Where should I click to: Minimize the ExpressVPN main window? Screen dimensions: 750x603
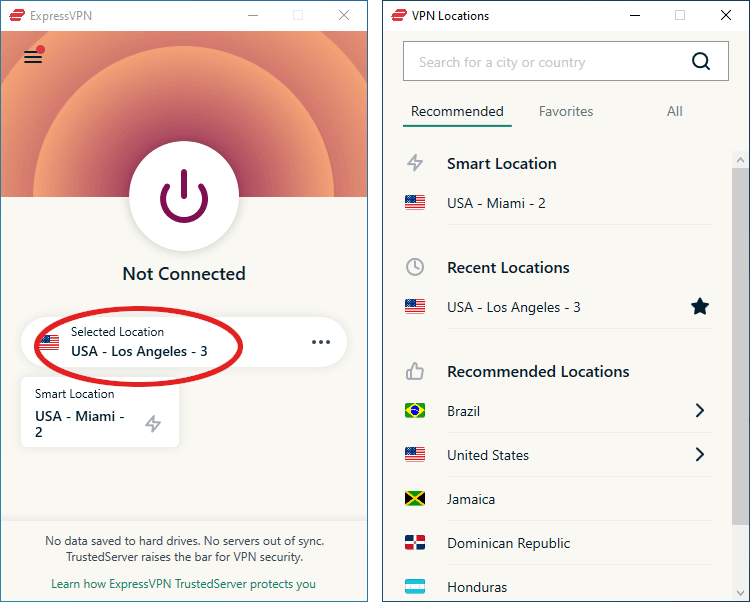[253, 15]
